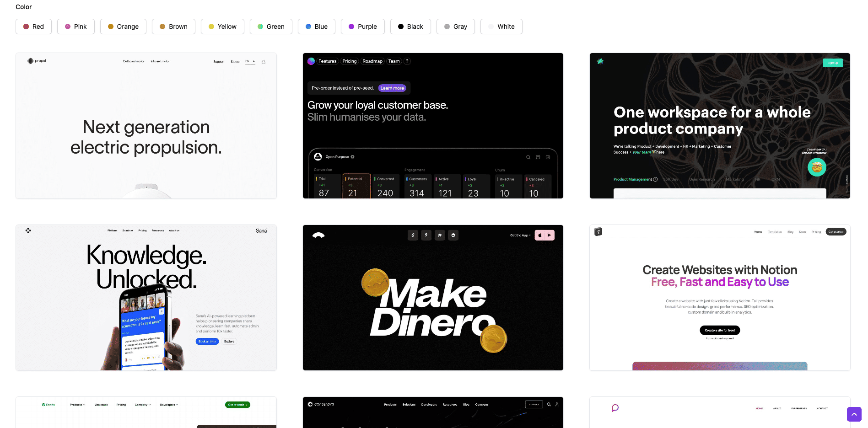The image size is (868, 428).
Task: Click the hash icon in Dinero preview
Action: coord(440,235)
